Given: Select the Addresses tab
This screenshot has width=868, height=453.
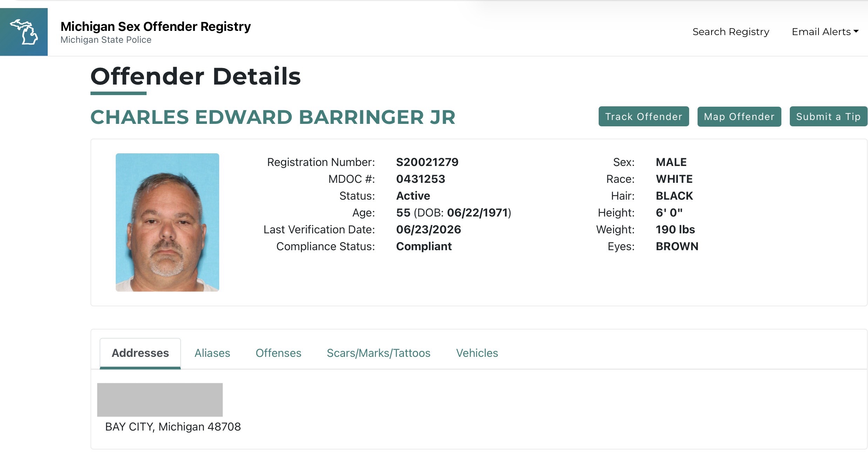Looking at the screenshot, I should coord(140,353).
